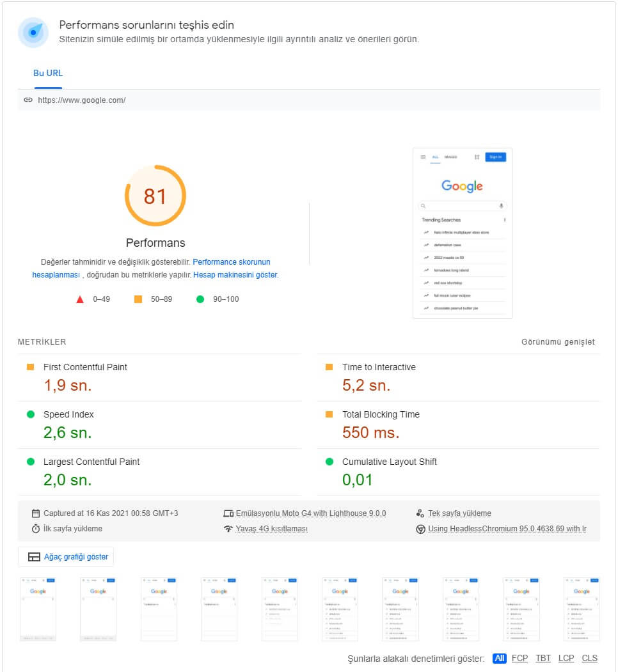Click the device icon before Emülasyonlu Moto G4
The height and width of the screenshot is (672, 618).
coord(228,513)
